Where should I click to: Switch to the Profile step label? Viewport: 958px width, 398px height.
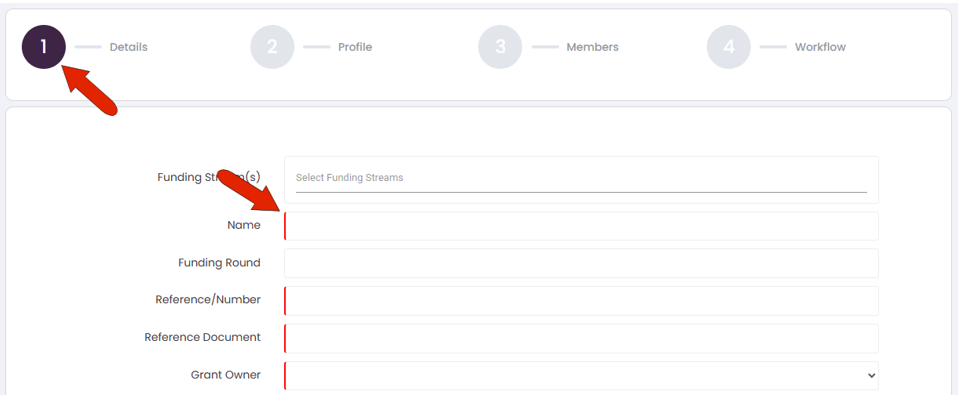(355, 47)
